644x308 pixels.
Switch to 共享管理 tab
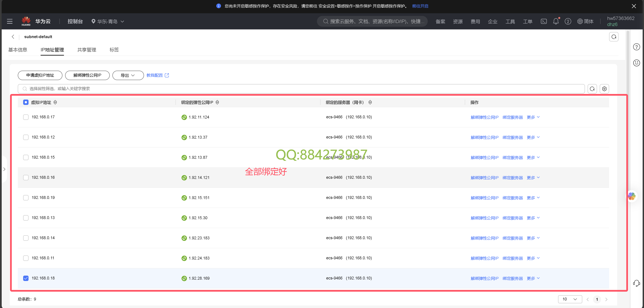[87, 50]
